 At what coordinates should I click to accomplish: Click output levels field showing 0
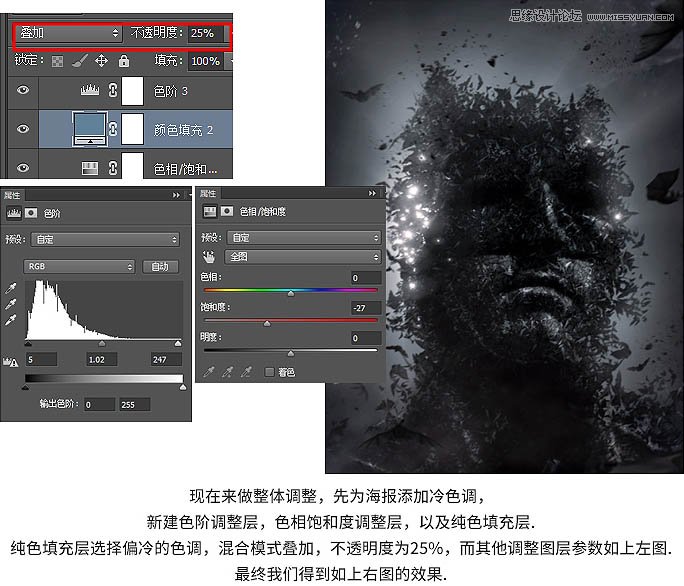(99, 404)
